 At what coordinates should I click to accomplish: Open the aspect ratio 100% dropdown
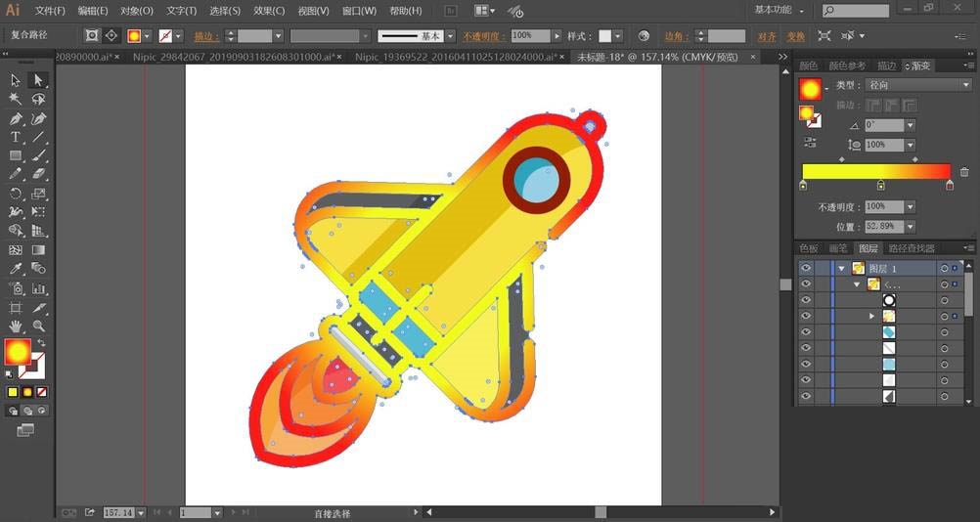(910, 145)
